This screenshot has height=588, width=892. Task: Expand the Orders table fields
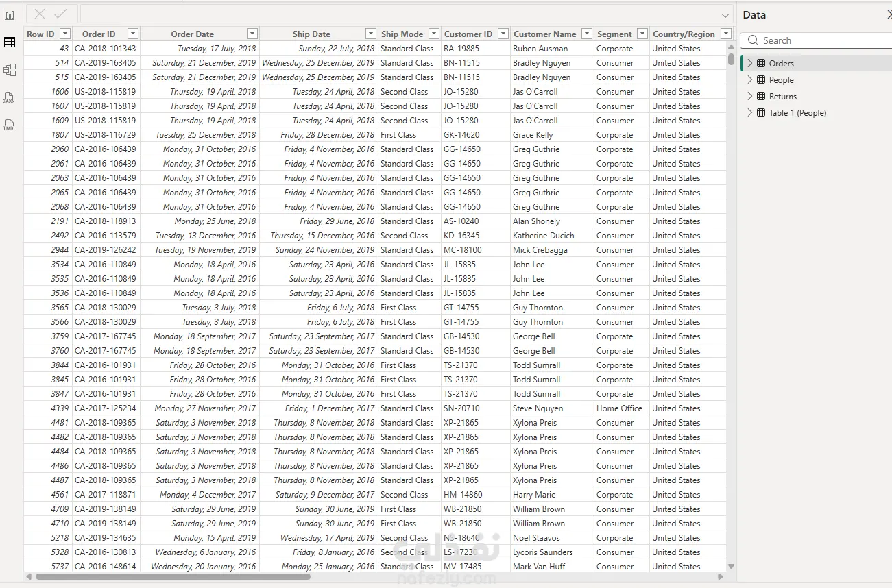click(x=749, y=63)
